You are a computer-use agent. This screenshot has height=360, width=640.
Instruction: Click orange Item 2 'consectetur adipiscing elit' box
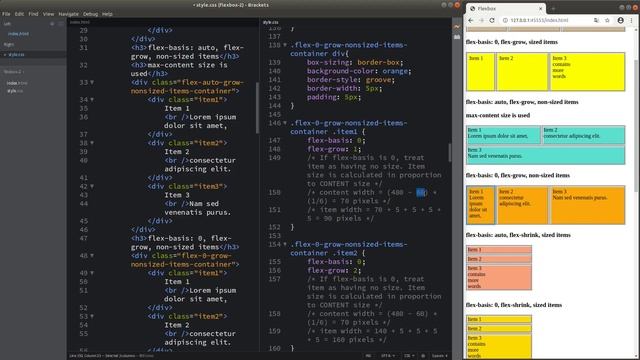[522, 205]
